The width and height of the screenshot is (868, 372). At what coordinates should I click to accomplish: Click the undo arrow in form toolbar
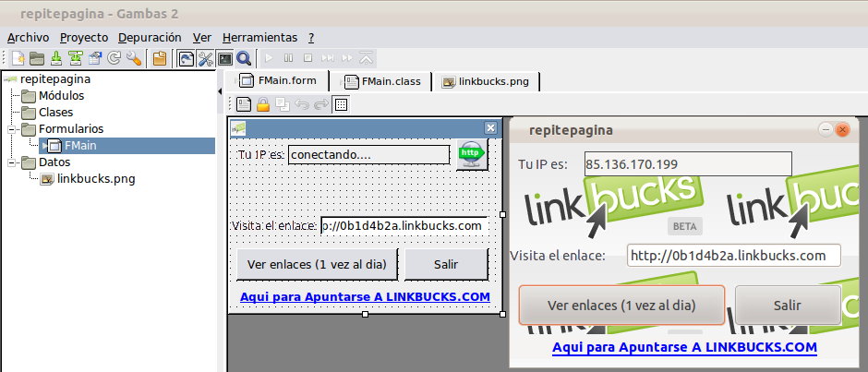pos(302,104)
